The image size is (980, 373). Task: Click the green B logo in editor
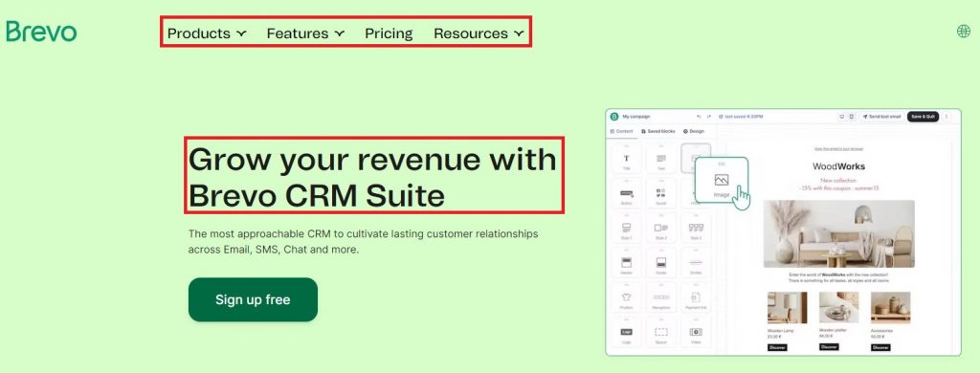point(613,117)
